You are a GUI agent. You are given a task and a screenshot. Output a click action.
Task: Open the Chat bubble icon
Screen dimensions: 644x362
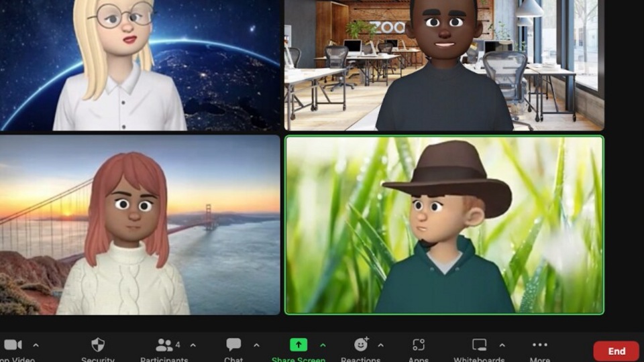(233, 345)
